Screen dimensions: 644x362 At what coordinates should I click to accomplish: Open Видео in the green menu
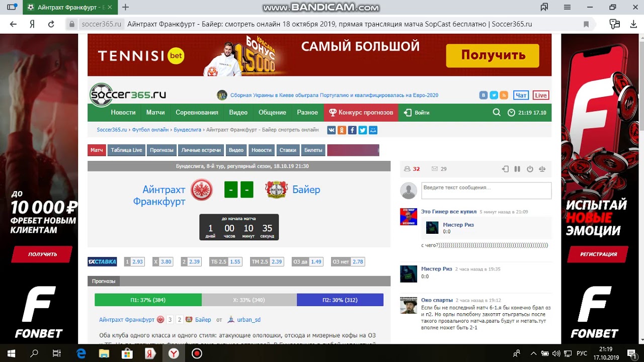[238, 113]
